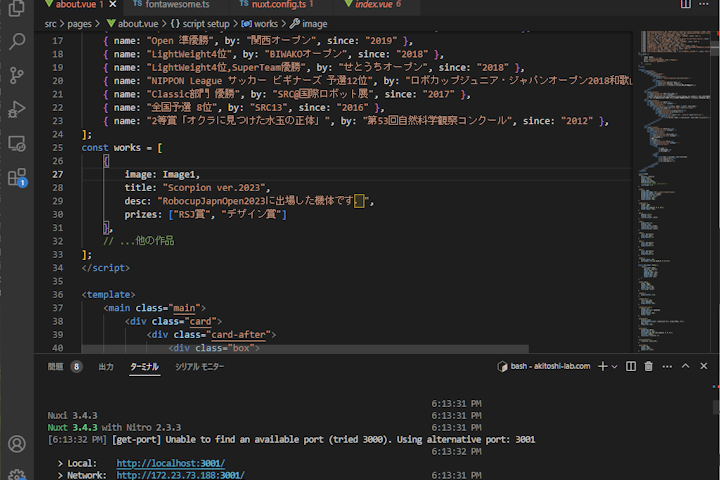This screenshot has width=720, height=480.
Task: Select image in the breadcrumb
Action: [x=309, y=24]
